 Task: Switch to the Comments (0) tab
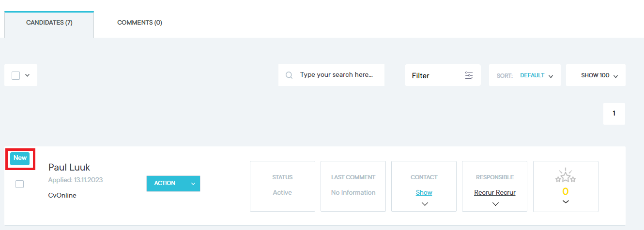pos(139,23)
